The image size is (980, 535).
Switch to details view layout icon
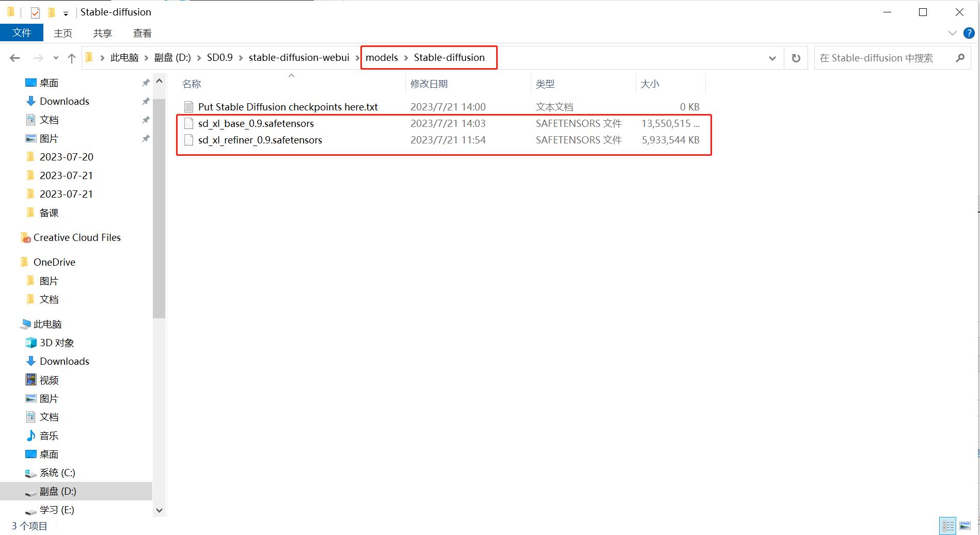coord(948,526)
